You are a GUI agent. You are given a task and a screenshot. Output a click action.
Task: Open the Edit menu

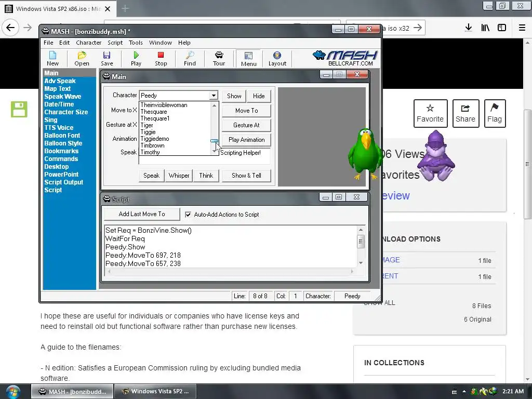pyautogui.click(x=64, y=43)
